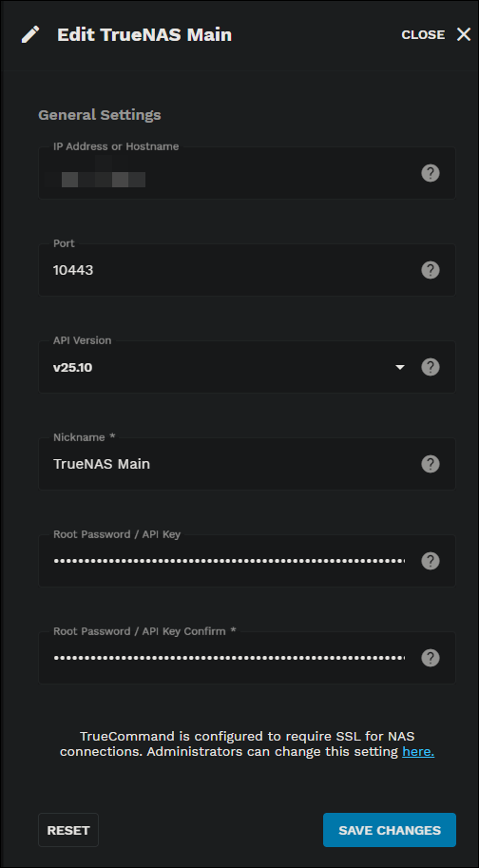
Task: Open the v25.10 API Version selector
Action: 229,367
